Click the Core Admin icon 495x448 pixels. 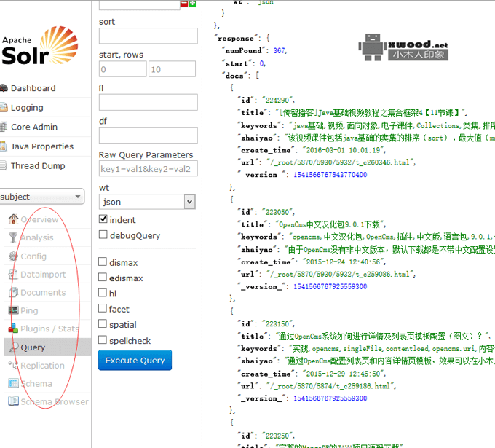(x=4, y=127)
